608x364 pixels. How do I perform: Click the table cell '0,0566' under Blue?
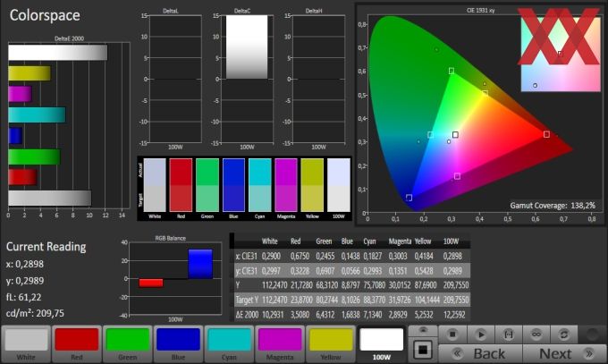[350, 271]
